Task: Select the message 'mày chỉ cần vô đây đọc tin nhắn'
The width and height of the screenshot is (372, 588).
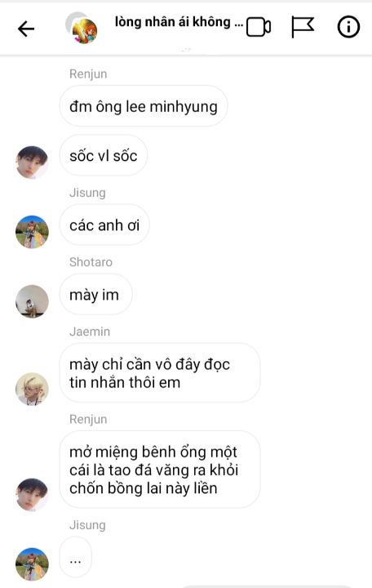Action: point(160,372)
